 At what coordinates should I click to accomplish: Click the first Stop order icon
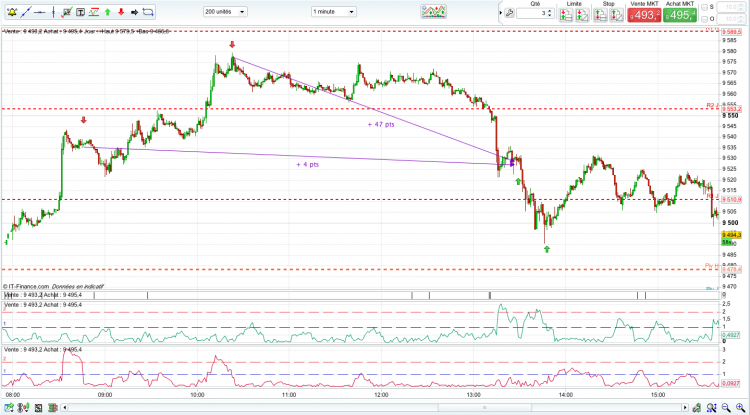600,15
